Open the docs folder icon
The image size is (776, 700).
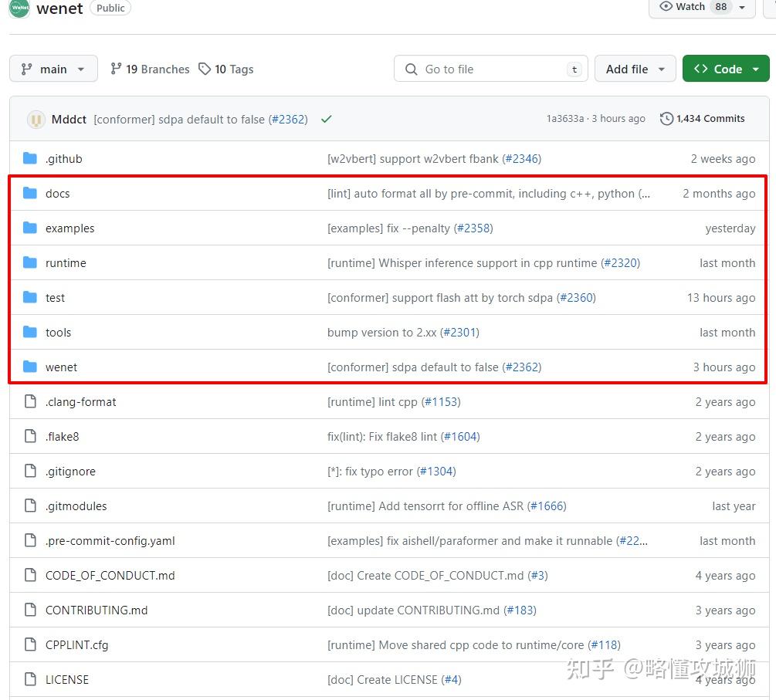(30, 193)
